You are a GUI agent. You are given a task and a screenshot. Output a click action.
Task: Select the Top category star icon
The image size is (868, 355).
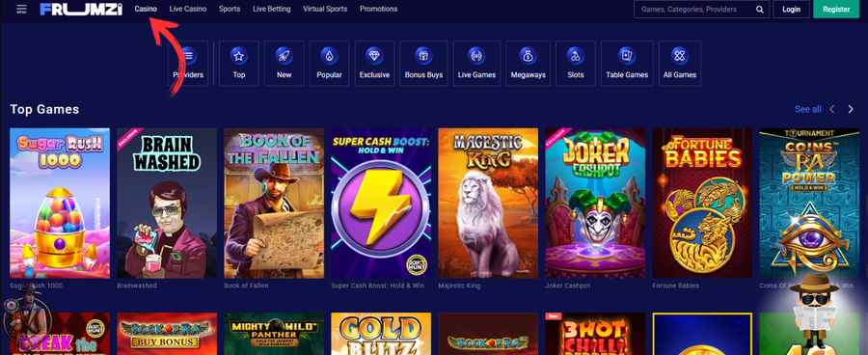point(238,55)
